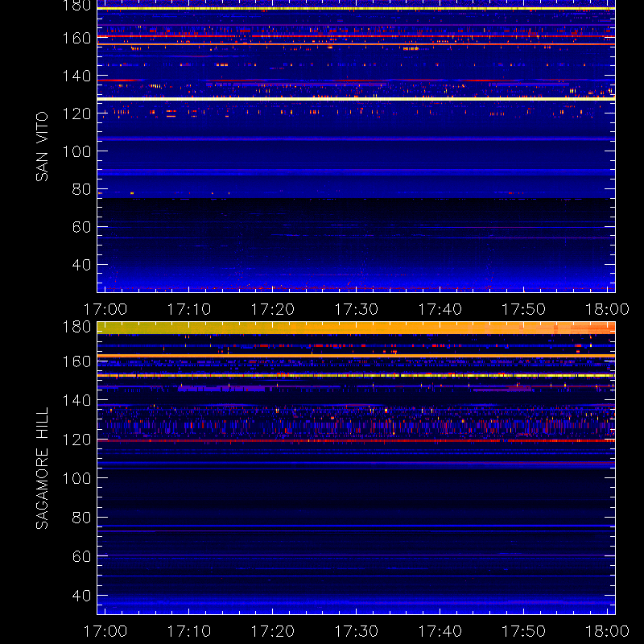Screen dimensions: 644x644
Task: Choose the 17:40 label below Sagamore Hill plot
Action: pos(440,631)
